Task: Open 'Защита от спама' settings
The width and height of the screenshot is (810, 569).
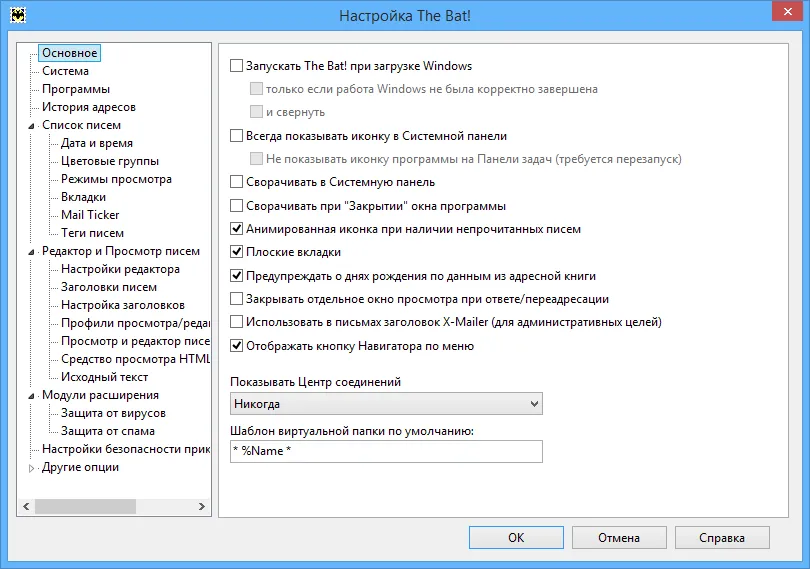Action: pos(108,432)
